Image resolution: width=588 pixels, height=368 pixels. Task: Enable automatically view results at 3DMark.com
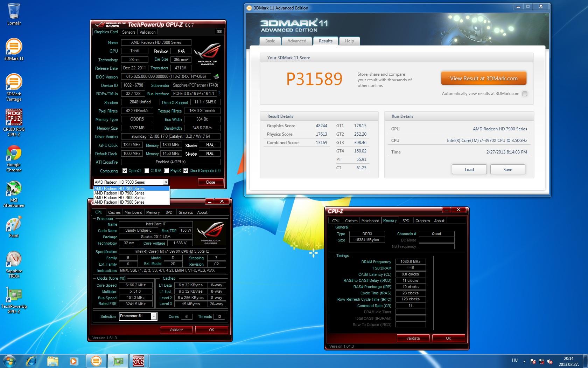(525, 94)
